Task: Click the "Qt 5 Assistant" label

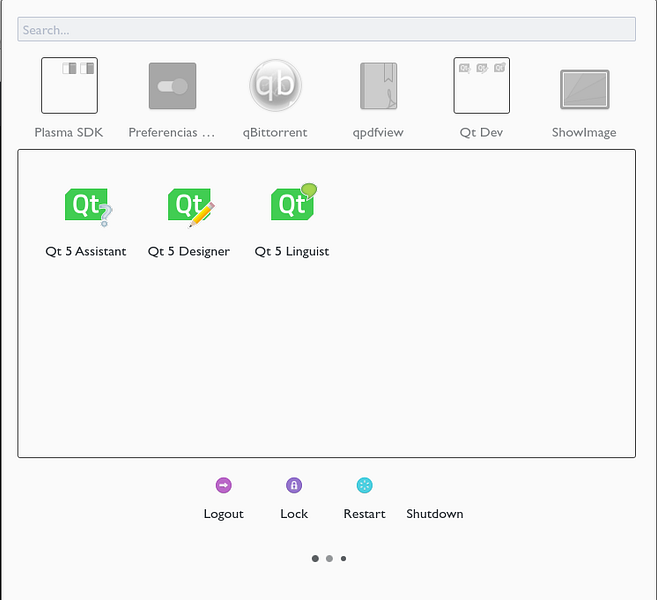Action: point(86,251)
